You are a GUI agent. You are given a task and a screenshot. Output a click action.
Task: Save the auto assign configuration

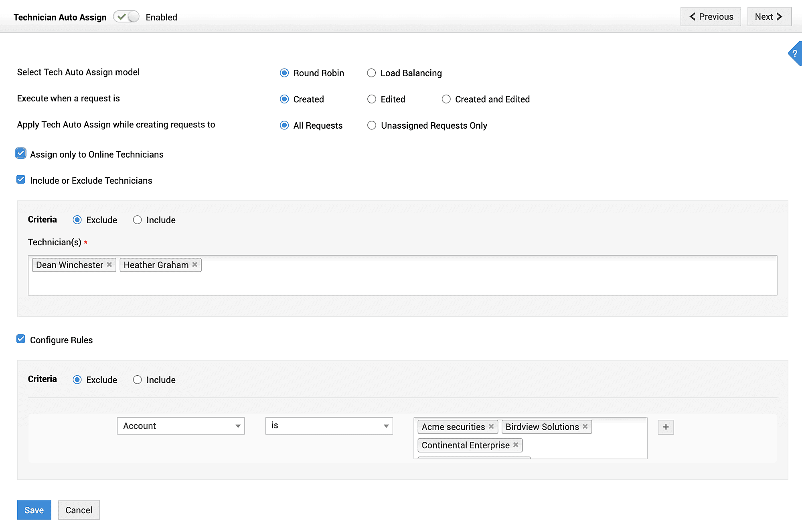34,510
